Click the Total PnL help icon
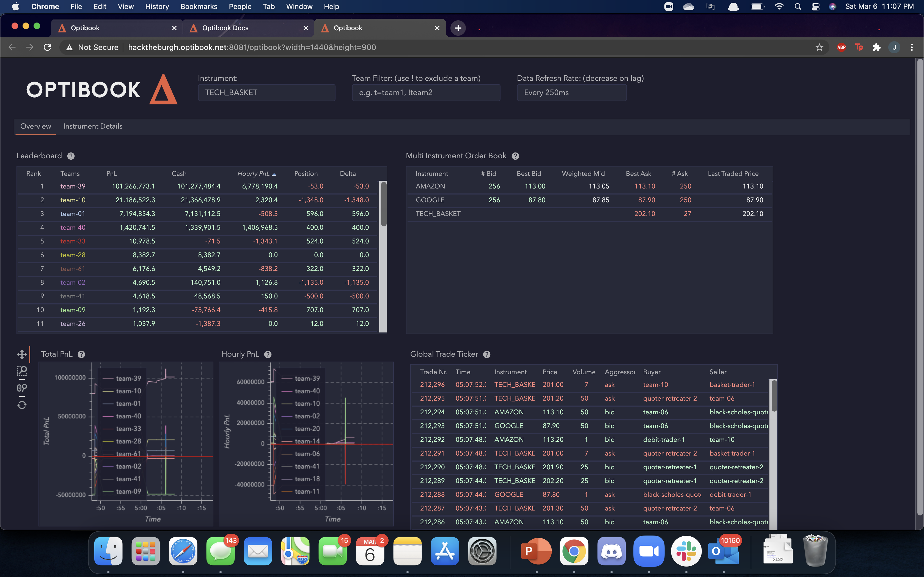924x577 pixels. tap(81, 354)
